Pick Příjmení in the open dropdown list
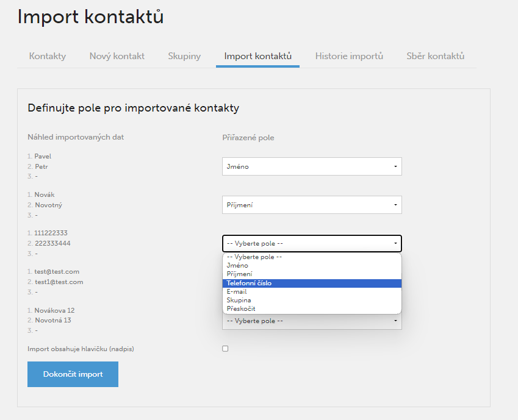518x420 pixels. [312, 274]
